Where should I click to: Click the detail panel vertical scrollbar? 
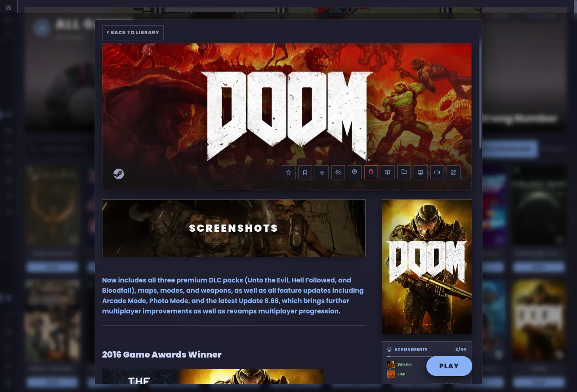[480, 93]
